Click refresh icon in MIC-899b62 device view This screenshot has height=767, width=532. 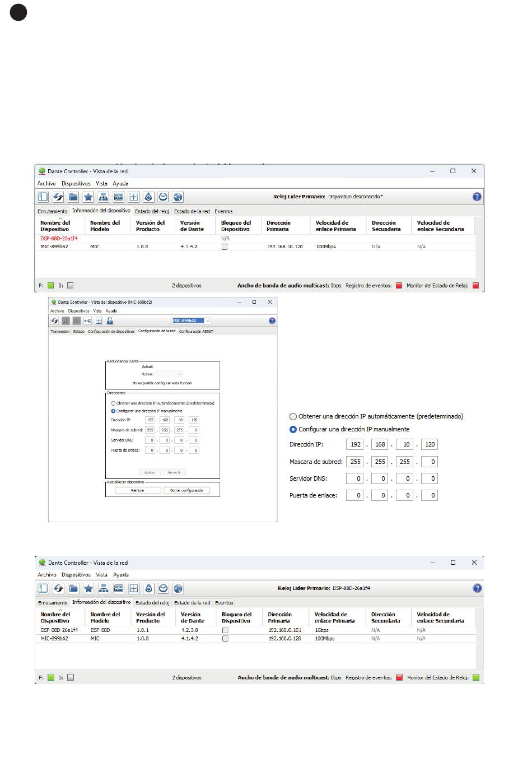(54, 321)
